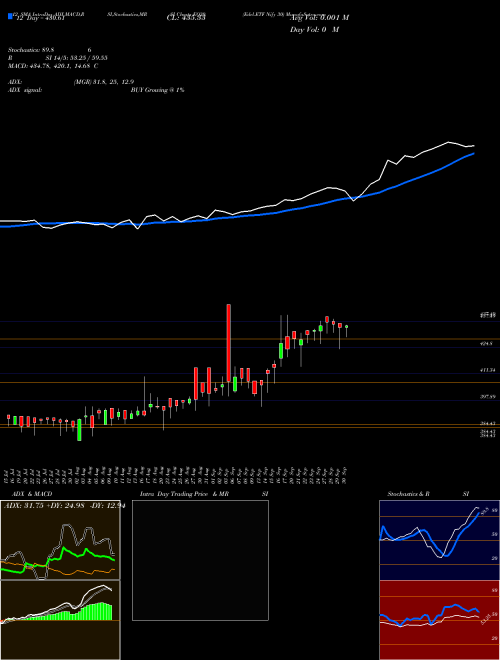This screenshot has height=660, width=500.
Task: Click the 'Stochastics & R' panel title
Action: tap(409, 494)
